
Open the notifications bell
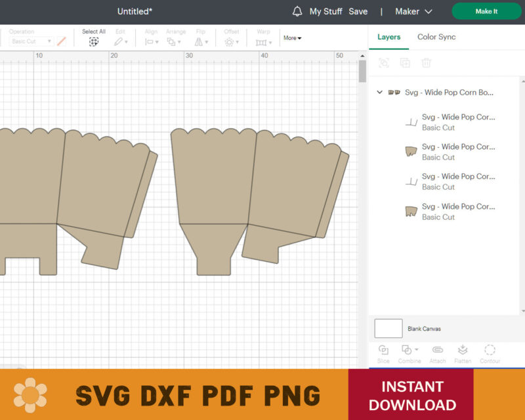[x=297, y=11]
